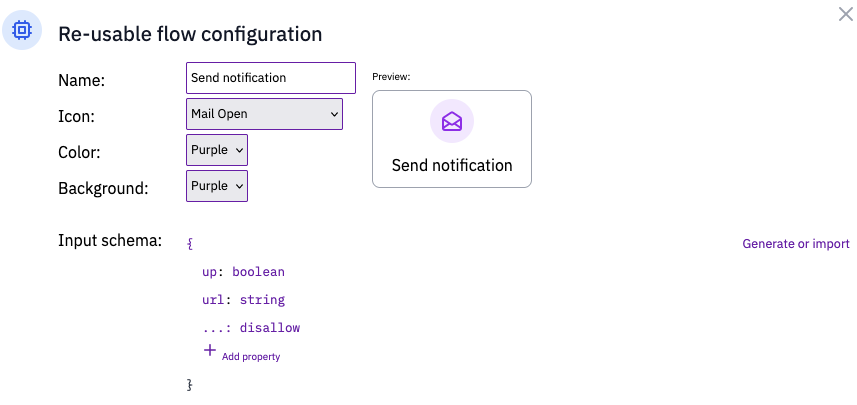Open the Color dropdown set to Purple
Viewport: 857px width, 405px height.
click(217, 150)
